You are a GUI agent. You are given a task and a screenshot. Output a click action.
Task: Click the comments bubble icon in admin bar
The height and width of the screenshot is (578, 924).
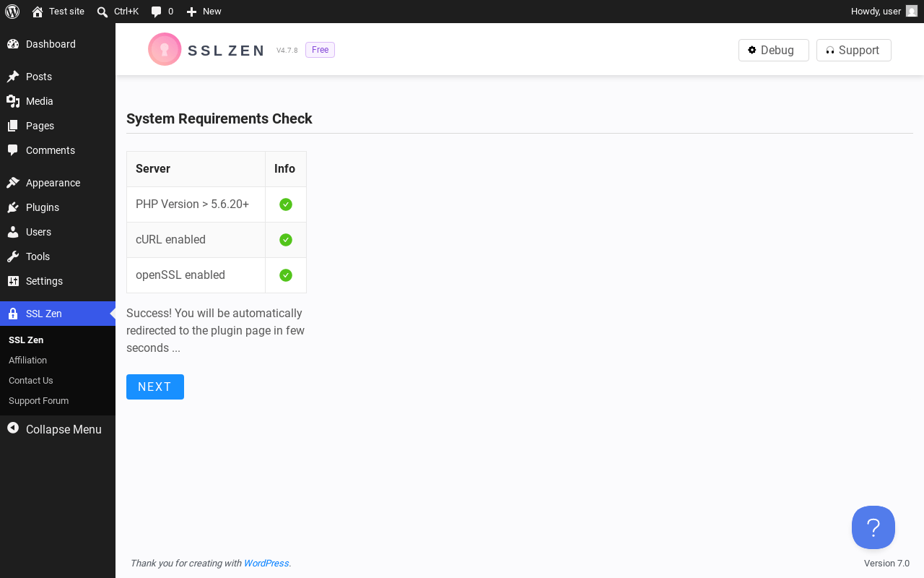coord(156,12)
